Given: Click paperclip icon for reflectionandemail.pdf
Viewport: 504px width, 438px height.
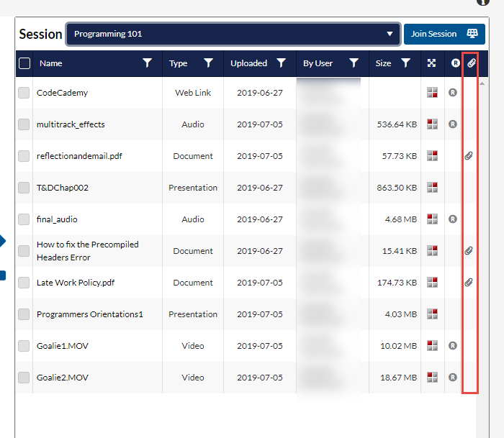Looking at the screenshot, I should [469, 156].
